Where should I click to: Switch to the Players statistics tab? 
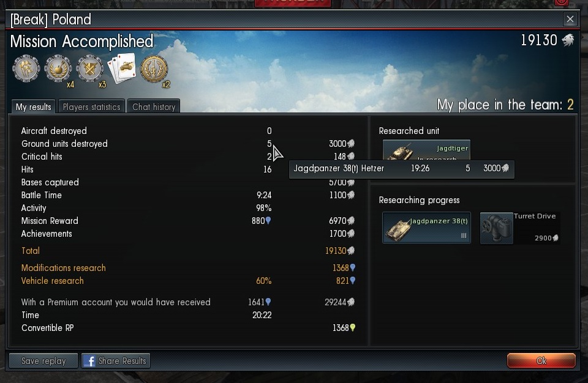[91, 107]
